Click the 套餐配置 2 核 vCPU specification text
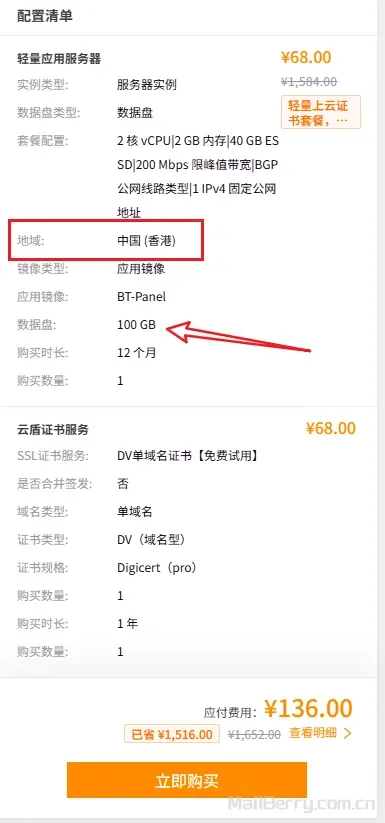The width and height of the screenshot is (385, 823). (x=198, y=176)
